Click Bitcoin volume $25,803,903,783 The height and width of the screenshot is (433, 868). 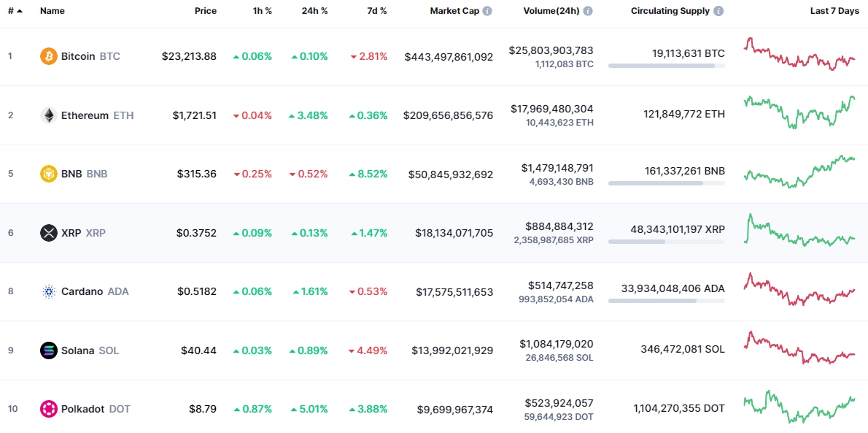(x=551, y=50)
